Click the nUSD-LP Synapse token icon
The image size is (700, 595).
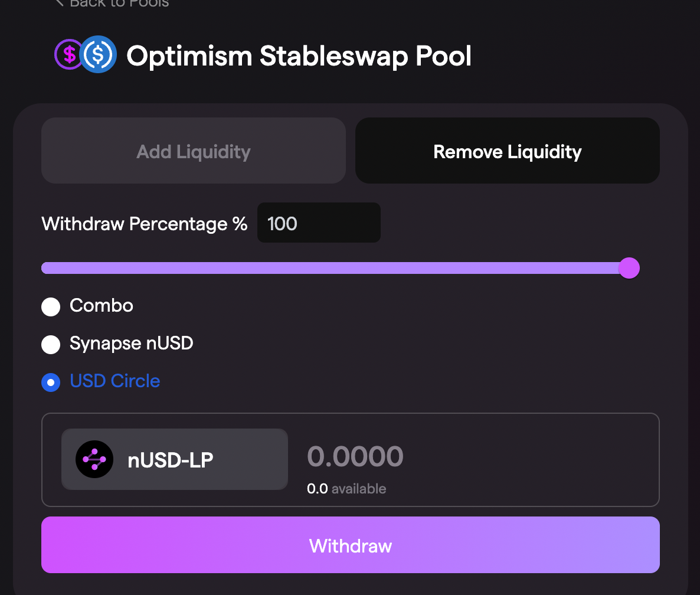pos(94,459)
